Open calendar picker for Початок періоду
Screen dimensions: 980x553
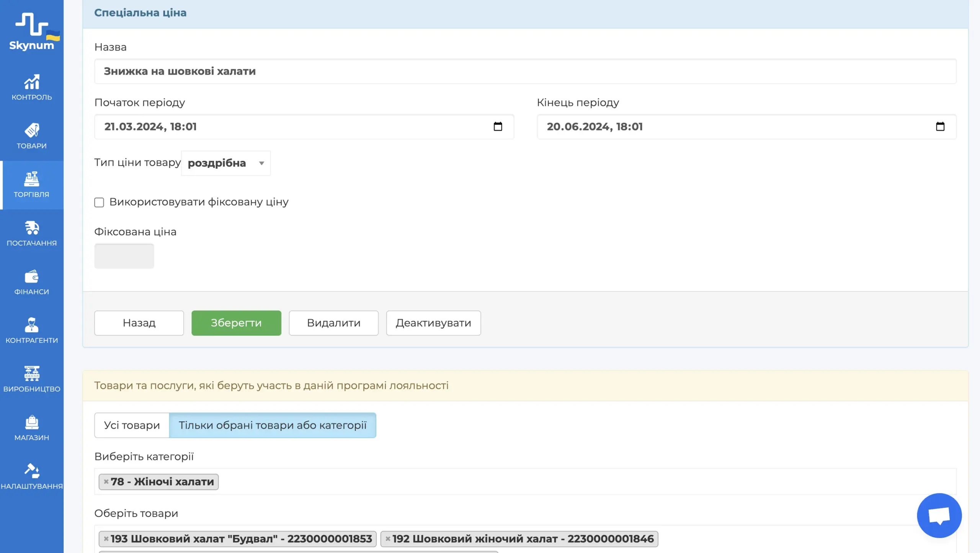click(x=498, y=127)
